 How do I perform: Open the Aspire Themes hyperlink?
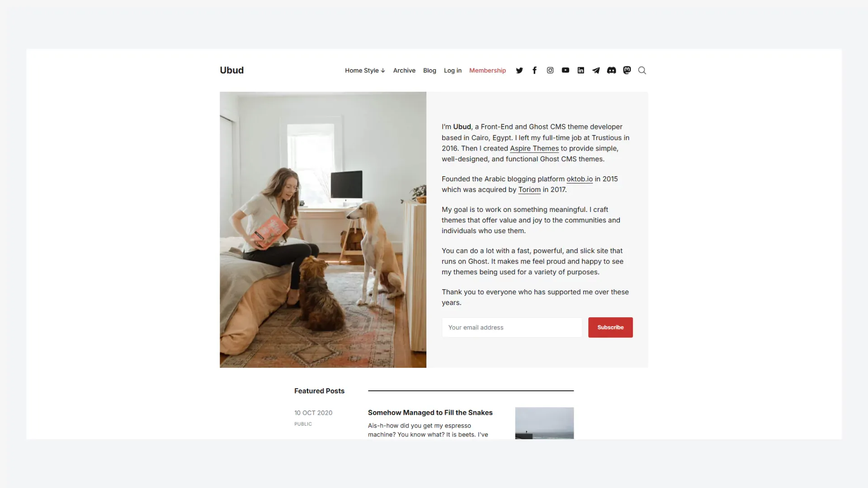pyautogui.click(x=533, y=148)
